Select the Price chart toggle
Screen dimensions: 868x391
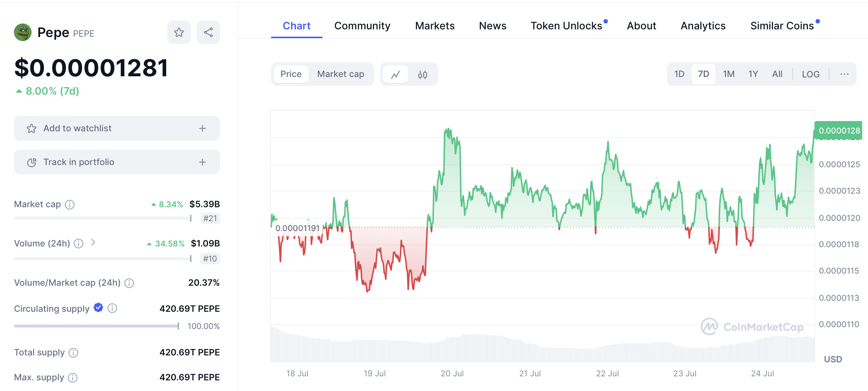click(291, 74)
